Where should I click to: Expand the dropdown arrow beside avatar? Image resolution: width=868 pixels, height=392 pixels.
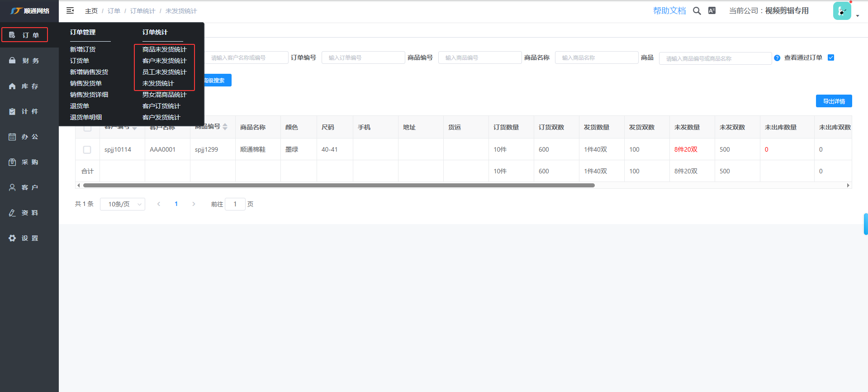858,16
